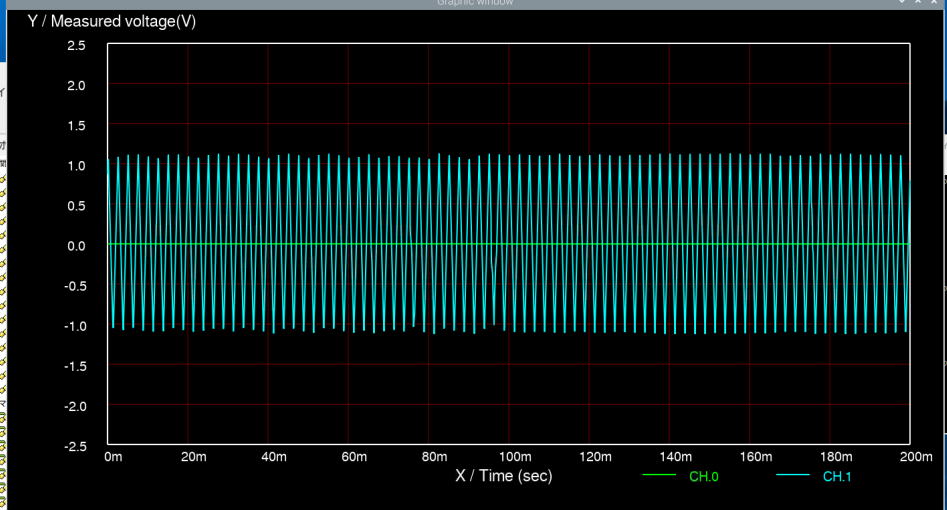
Task: Click the CH.1 legend label
Action: tap(837, 476)
